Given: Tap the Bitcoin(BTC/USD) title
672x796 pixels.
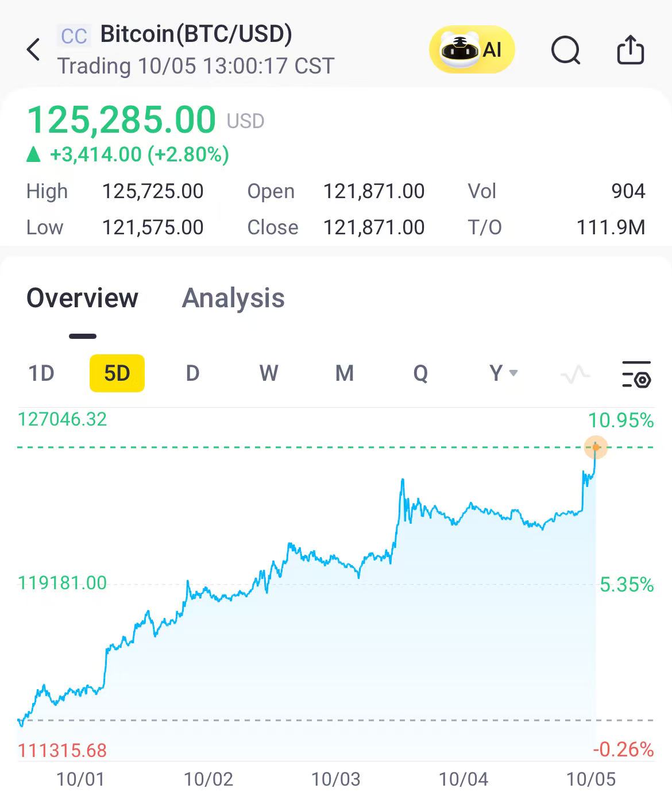Looking at the screenshot, I should (x=196, y=34).
